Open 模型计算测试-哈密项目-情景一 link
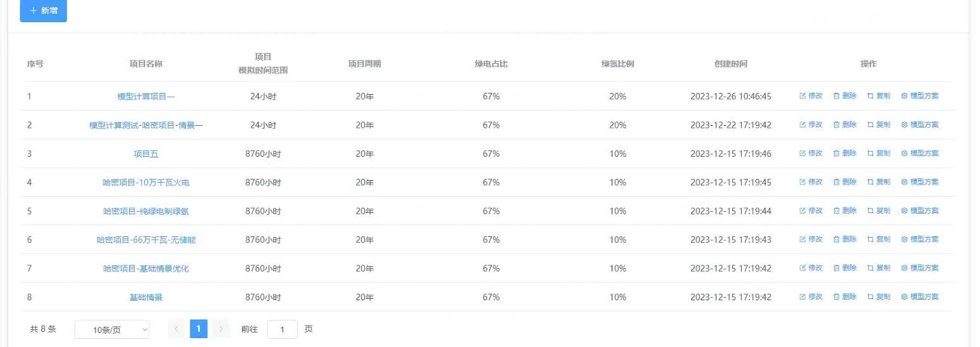980x347 pixels. 146,125
